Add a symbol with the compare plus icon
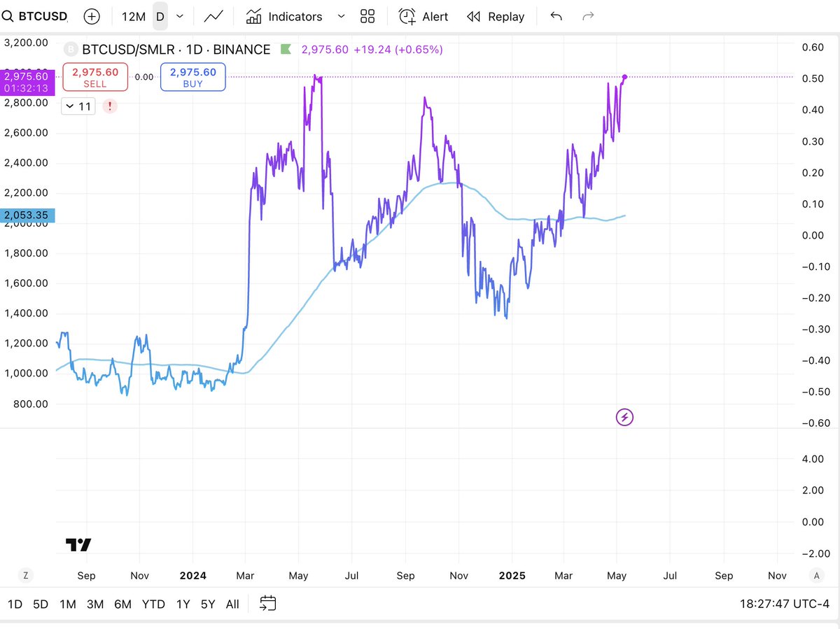Screen dimensions: 840x629 92,16
